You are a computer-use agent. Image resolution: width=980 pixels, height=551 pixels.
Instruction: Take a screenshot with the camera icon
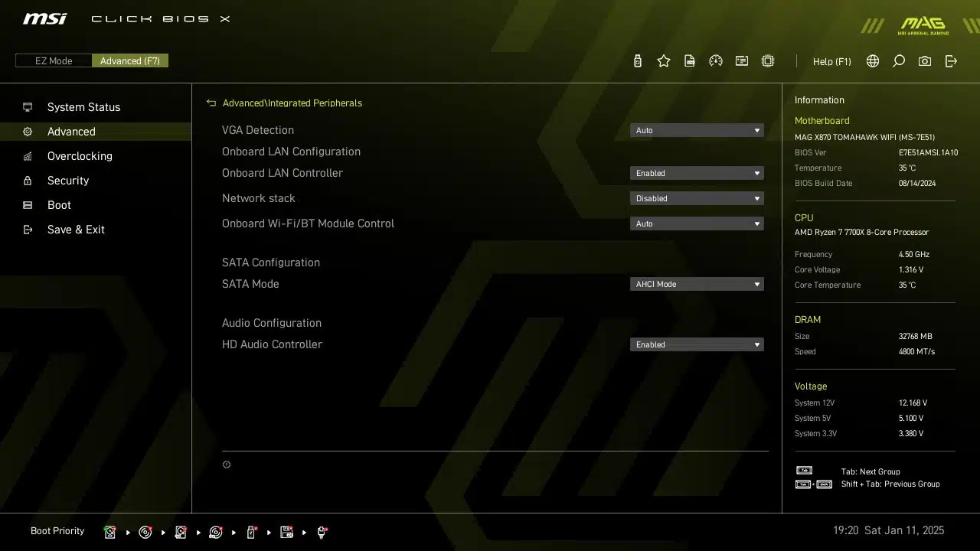925,61
